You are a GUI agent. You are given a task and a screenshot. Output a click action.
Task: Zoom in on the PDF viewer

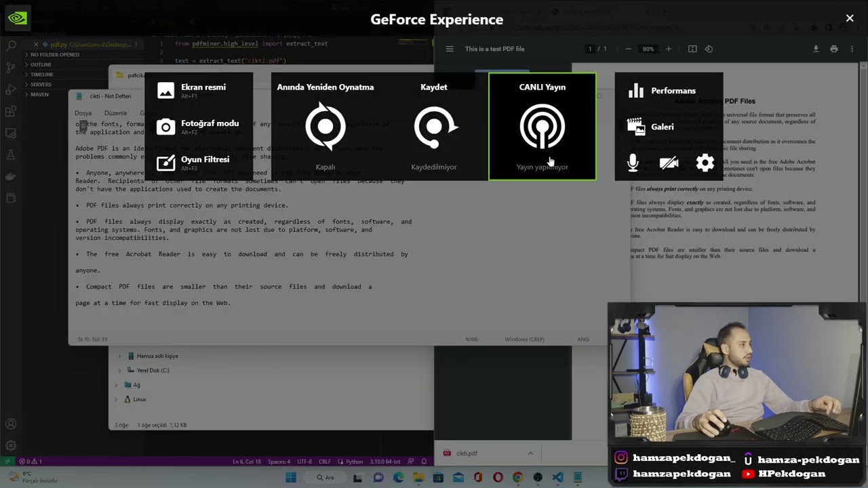(x=668, y=49)
